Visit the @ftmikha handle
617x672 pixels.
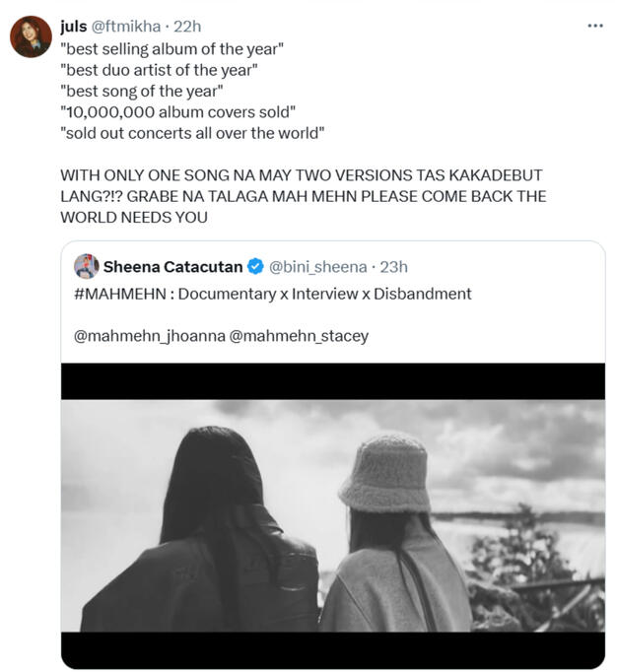[x=127, y=26]
